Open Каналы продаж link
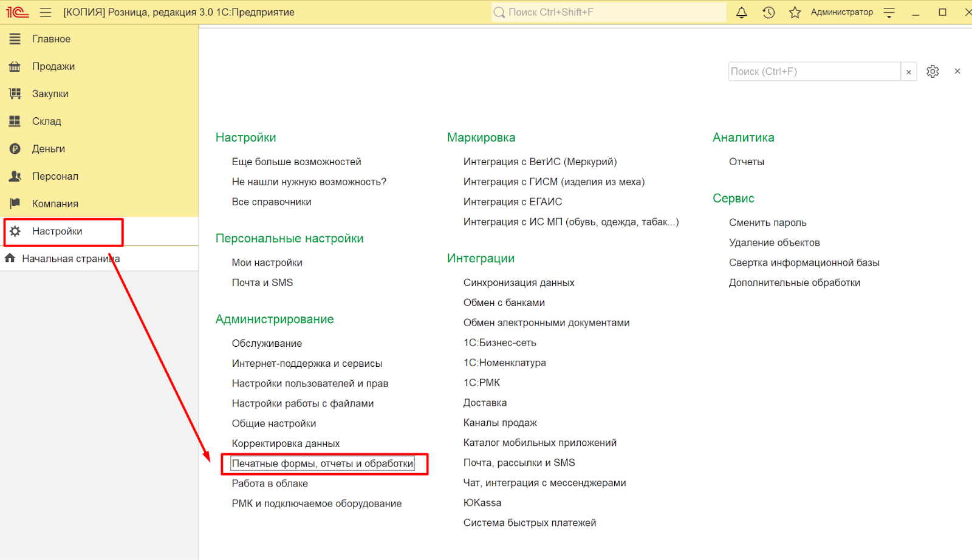 click(x=500, y=423)
